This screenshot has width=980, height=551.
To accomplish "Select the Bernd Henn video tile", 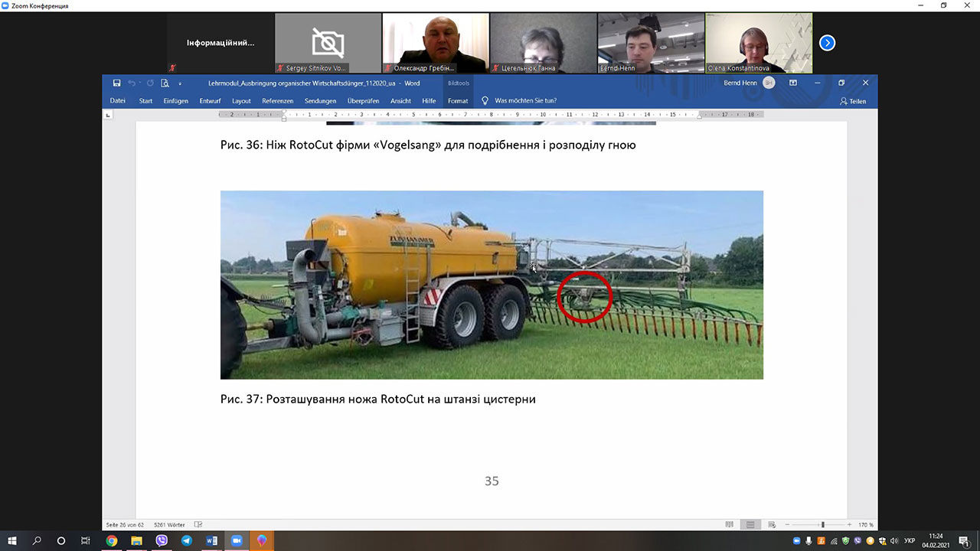I will click(x=651, y=43).
